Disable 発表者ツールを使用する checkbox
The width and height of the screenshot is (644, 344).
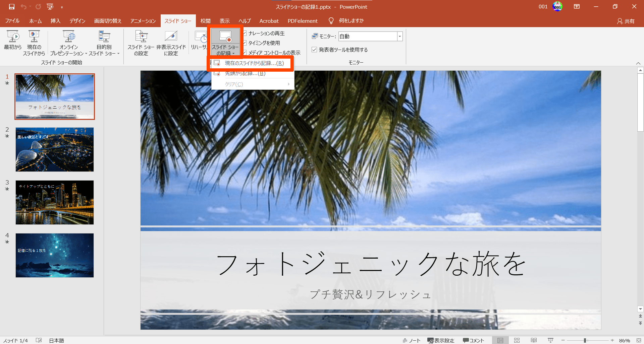tap(314, 50)
